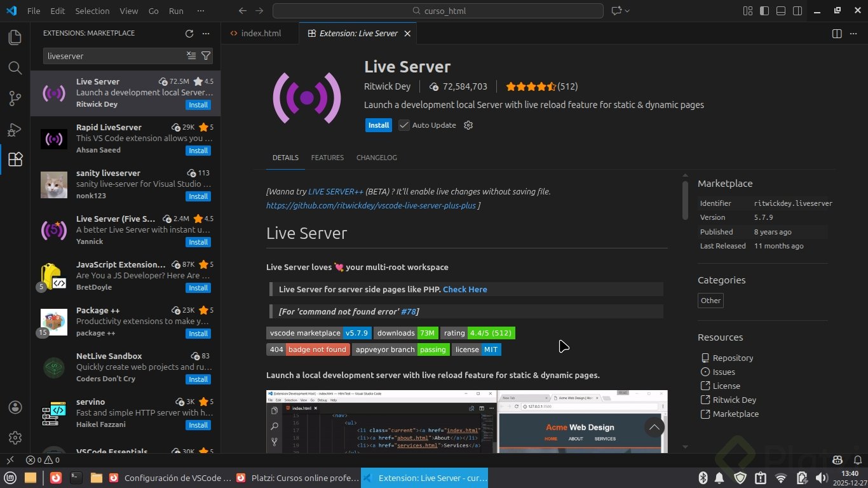Switch to the Platzi browser window in taskbar
The image size is (868, 488).
(298, 478)
